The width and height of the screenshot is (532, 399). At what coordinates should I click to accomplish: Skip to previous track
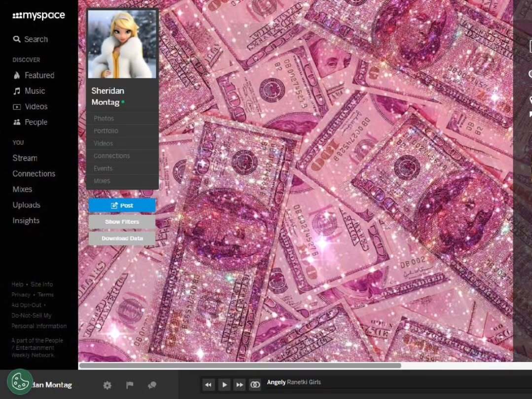tap(209, 385)
